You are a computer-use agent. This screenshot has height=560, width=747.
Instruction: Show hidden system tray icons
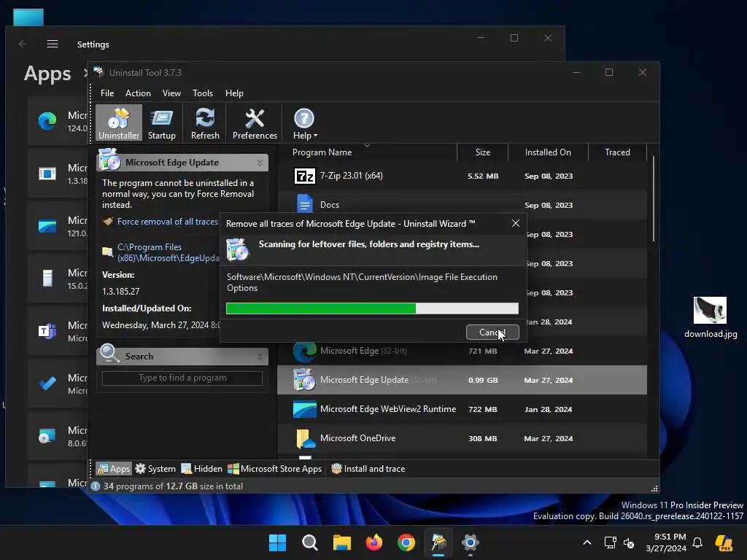pyautogui.click(x=587, y=542)
